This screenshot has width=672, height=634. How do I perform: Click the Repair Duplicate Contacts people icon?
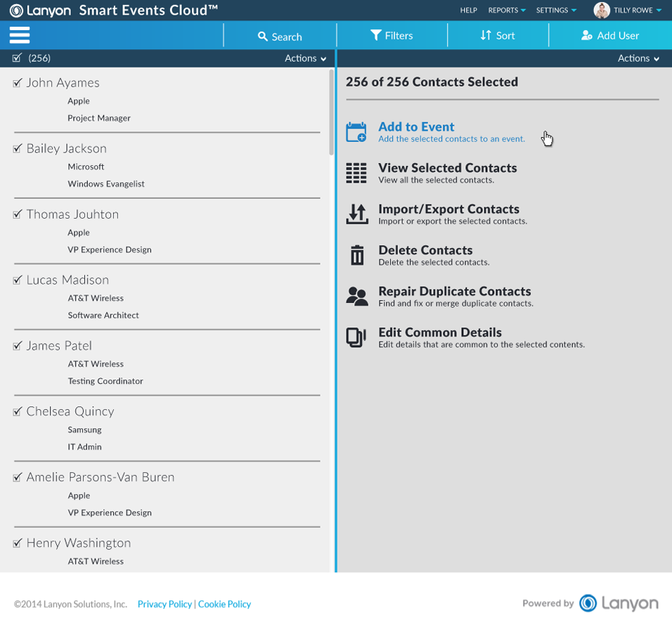point(357,296)
